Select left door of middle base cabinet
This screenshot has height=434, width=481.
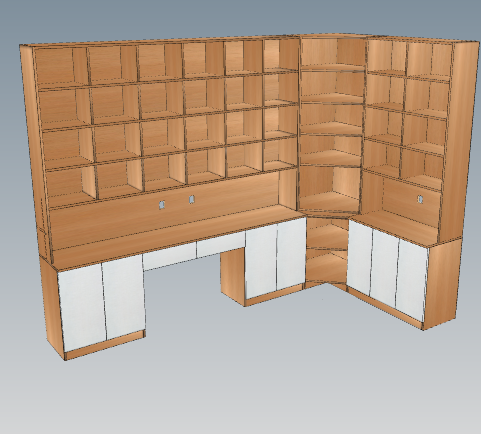262,261
